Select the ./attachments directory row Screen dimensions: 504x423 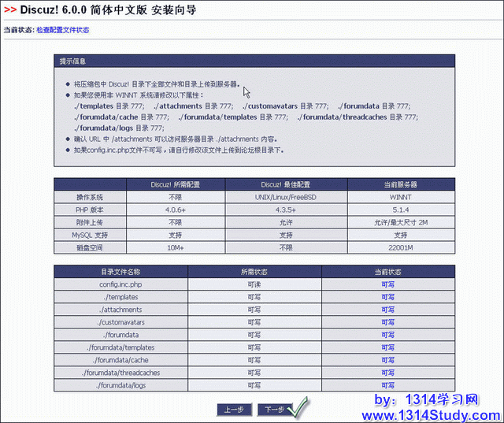click(x=120, y=310)
